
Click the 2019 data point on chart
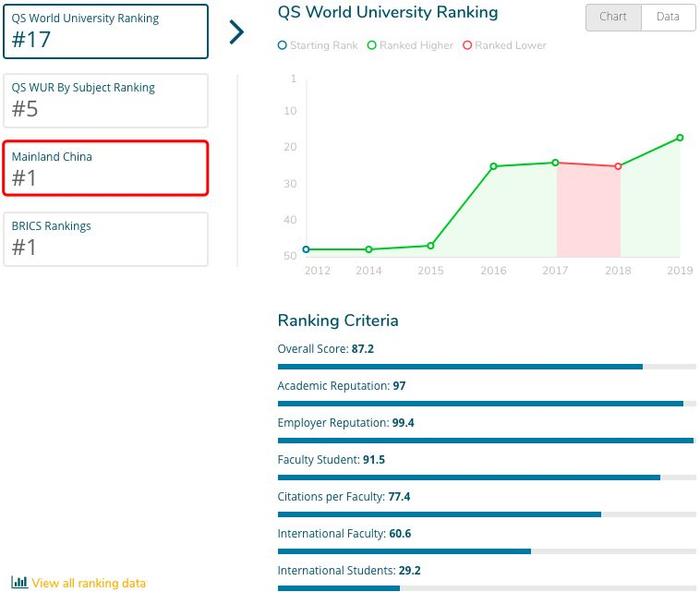(679, 138)
